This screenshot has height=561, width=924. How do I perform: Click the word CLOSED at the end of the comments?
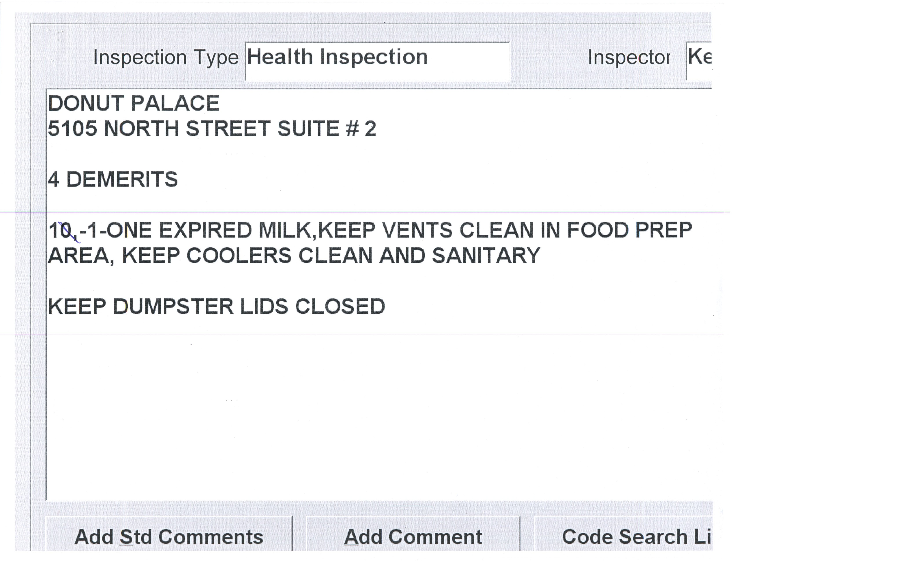[340, 306]
